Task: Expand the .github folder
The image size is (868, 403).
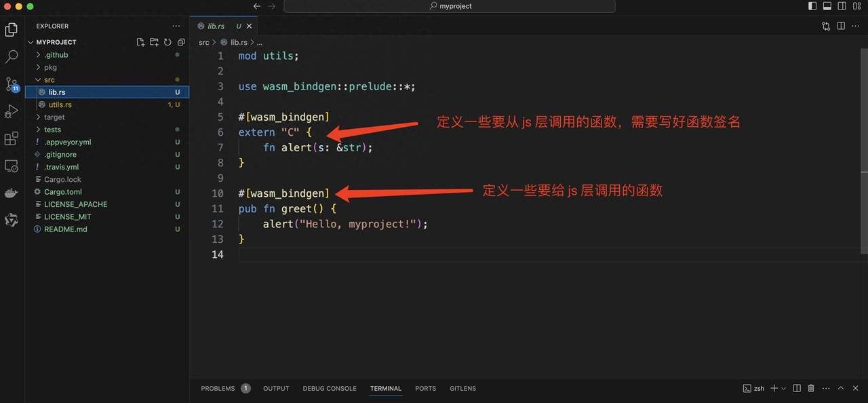Action: click(x=56, y=55)
